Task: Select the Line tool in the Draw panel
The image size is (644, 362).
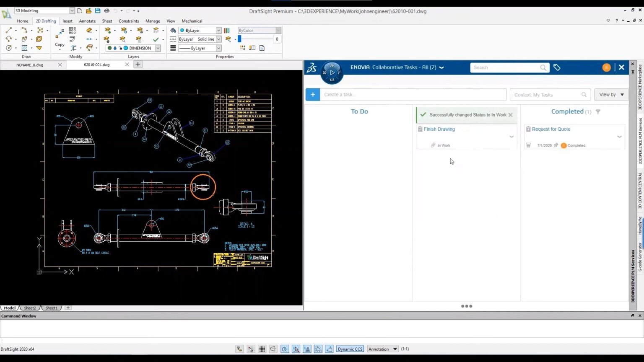Action: (9, 30)
